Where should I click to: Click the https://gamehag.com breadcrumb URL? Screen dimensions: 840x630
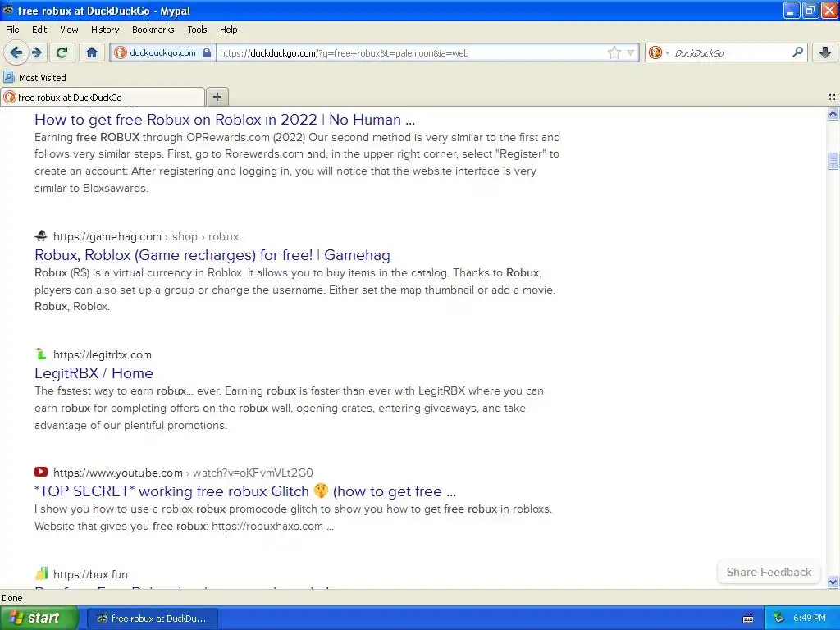pos(107,236)
